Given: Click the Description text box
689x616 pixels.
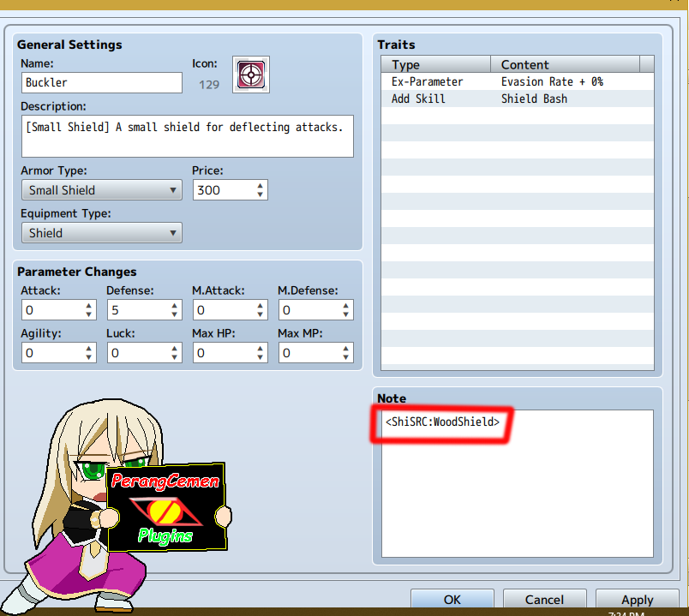Looking at the screenshot, I should (187, 136).
